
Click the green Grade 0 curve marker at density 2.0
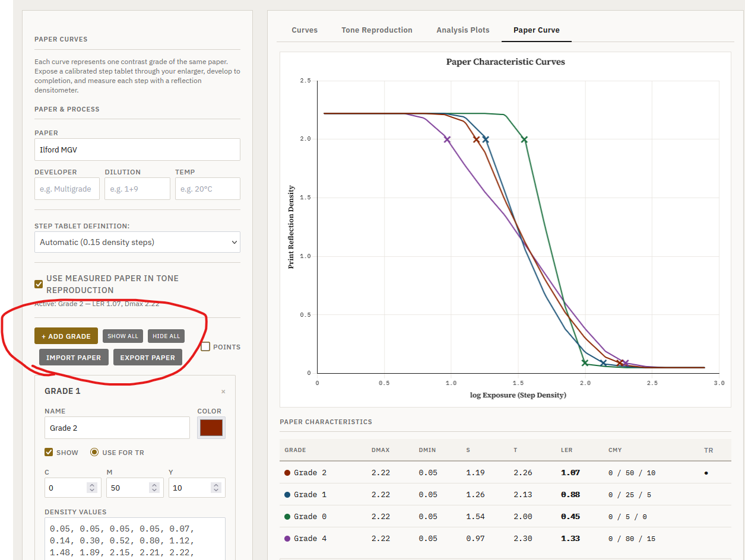(524, 140)
